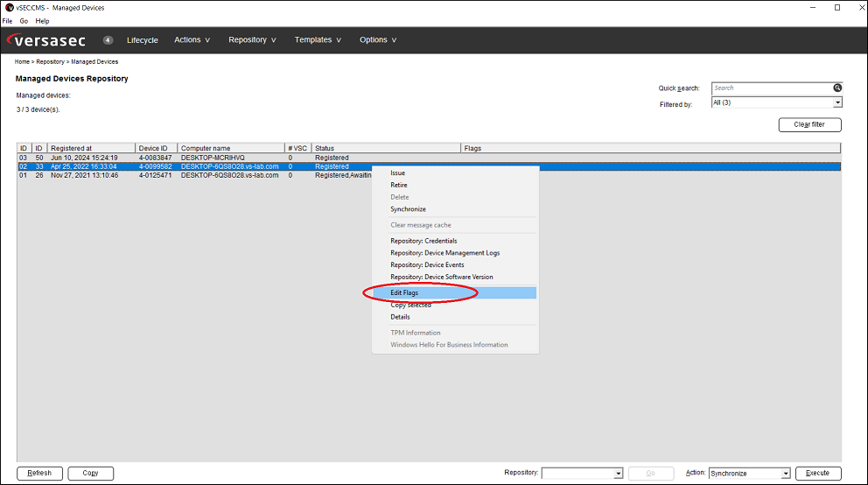Sort by the Computer name column header

point(231,148)
